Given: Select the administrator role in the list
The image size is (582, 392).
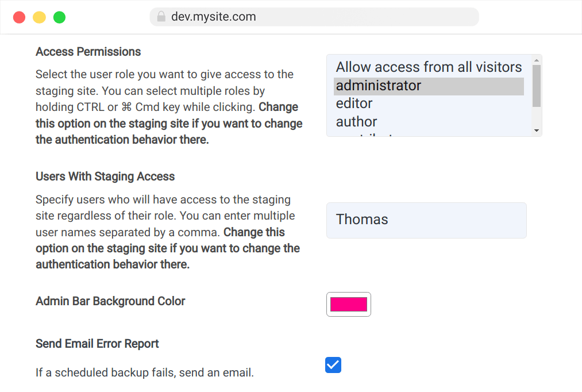Looking at the screenshot, I should [429, 86].
